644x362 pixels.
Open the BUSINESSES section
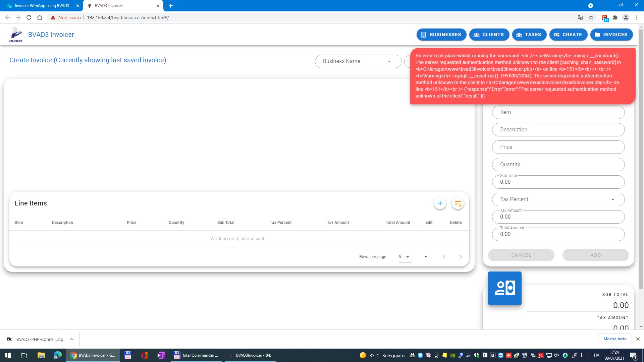[441, 35]
